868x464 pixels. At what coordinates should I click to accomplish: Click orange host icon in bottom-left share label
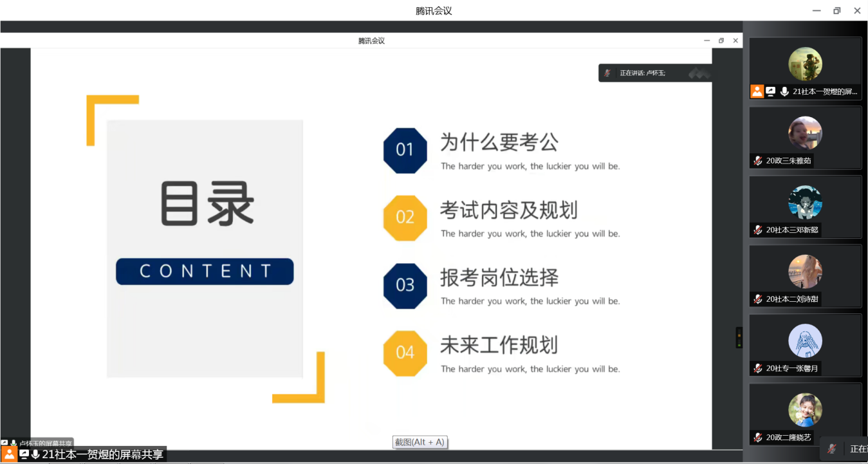click(9, 454)
